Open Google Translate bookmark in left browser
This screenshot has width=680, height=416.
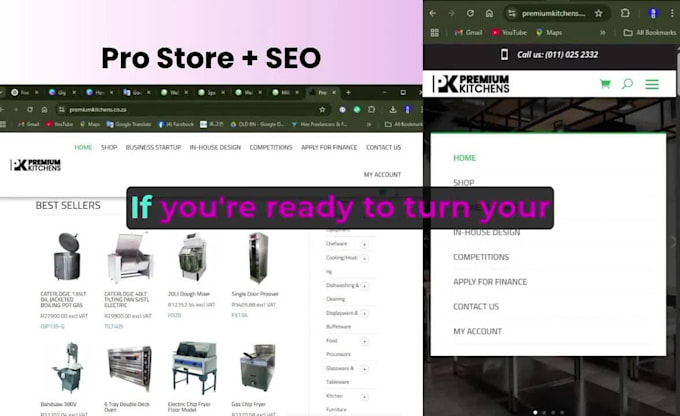click(x=128, y=124)
